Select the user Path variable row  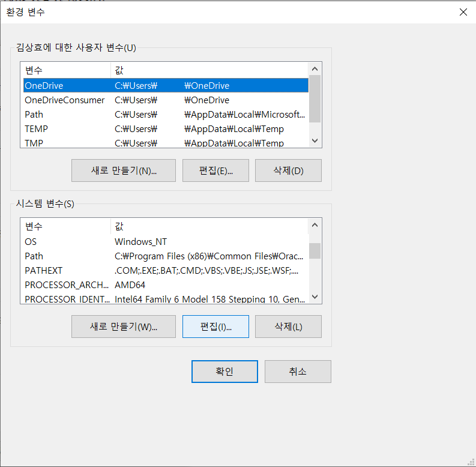166,115
